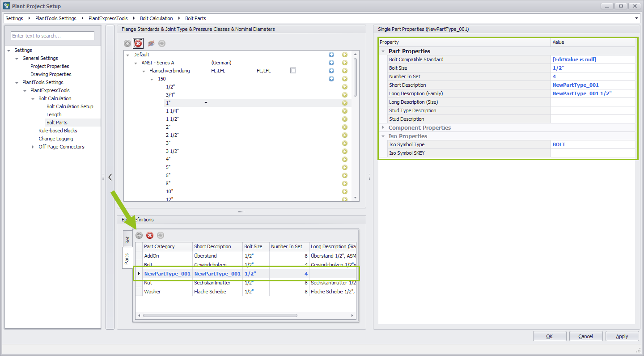Toggle the Flanschverbindung row checkbox

(293, 71)
